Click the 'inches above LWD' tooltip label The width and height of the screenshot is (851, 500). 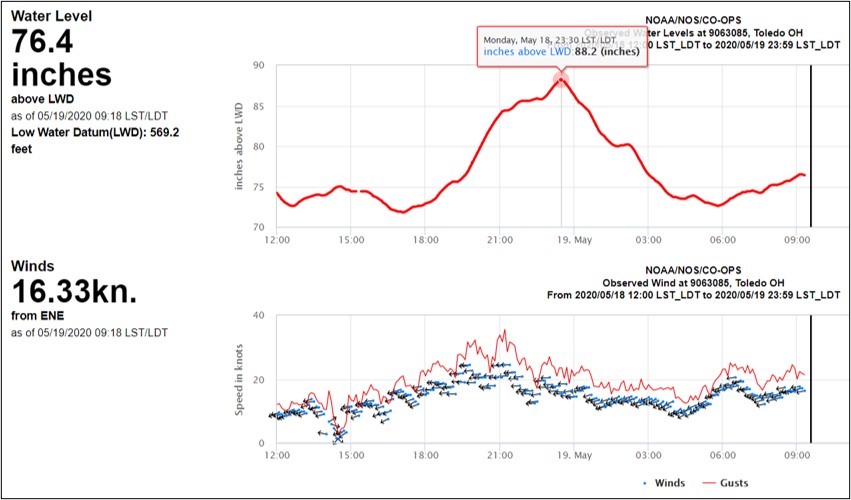tap(529, 52)
